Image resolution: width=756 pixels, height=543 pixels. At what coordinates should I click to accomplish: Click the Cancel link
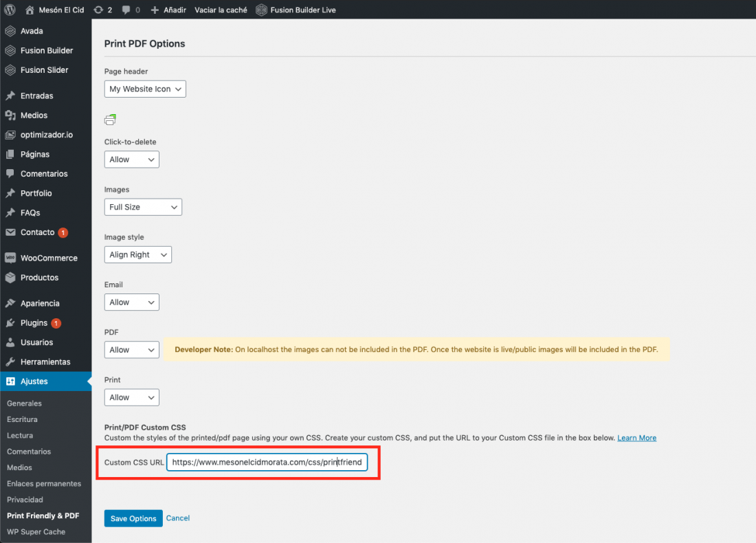178,518
